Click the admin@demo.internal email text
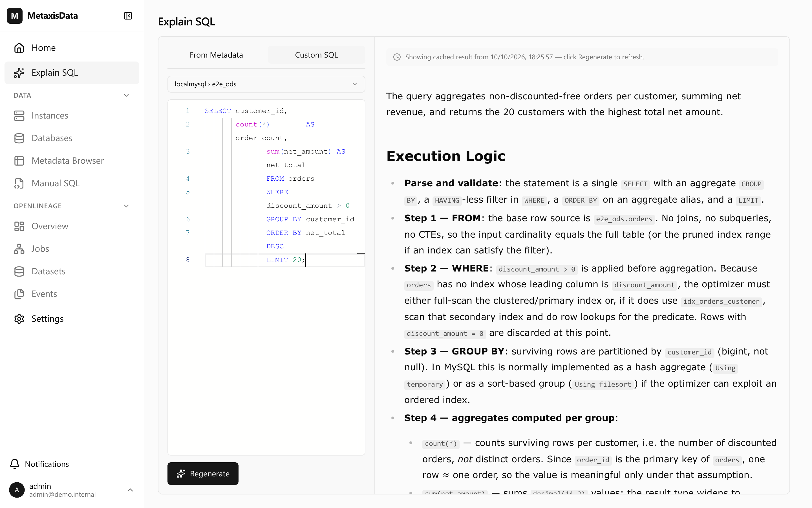This screenshot has width=812, height=508. tap(62, 494)
